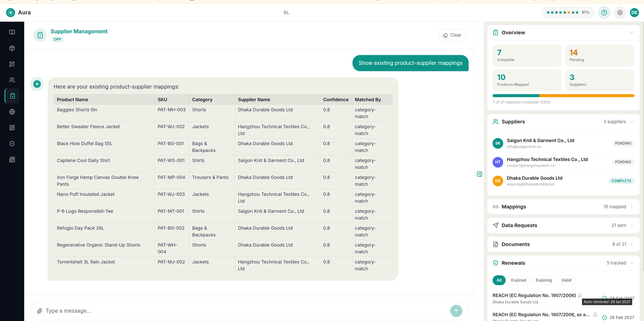Expand the Mappings section

tap(563, 206)
